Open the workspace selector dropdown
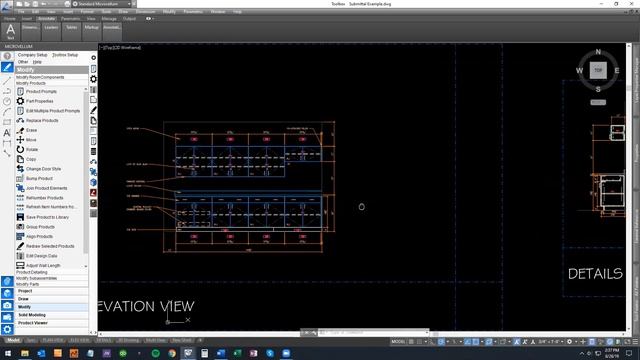This screenshot has height=360, width=640. (103, 4)
